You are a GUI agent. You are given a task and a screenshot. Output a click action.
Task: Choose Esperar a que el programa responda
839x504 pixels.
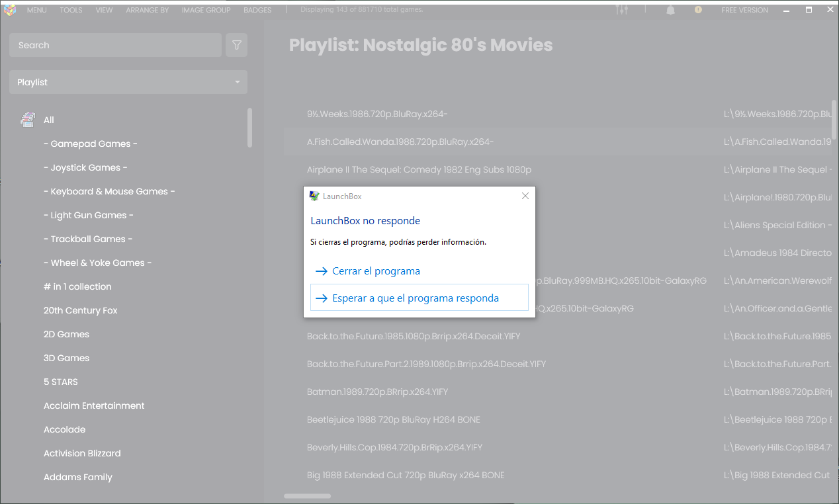[419, 298]
